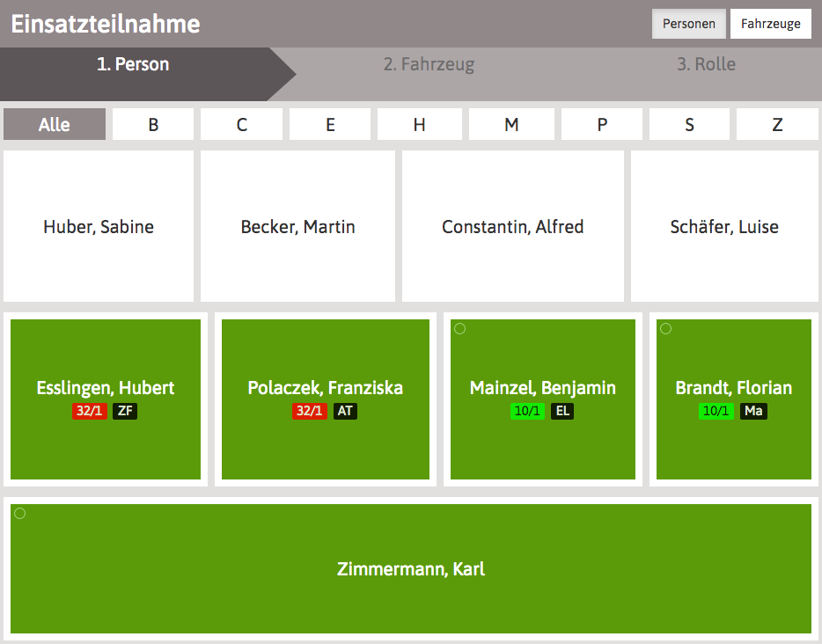Select the Alle filter

coord(55,125)
